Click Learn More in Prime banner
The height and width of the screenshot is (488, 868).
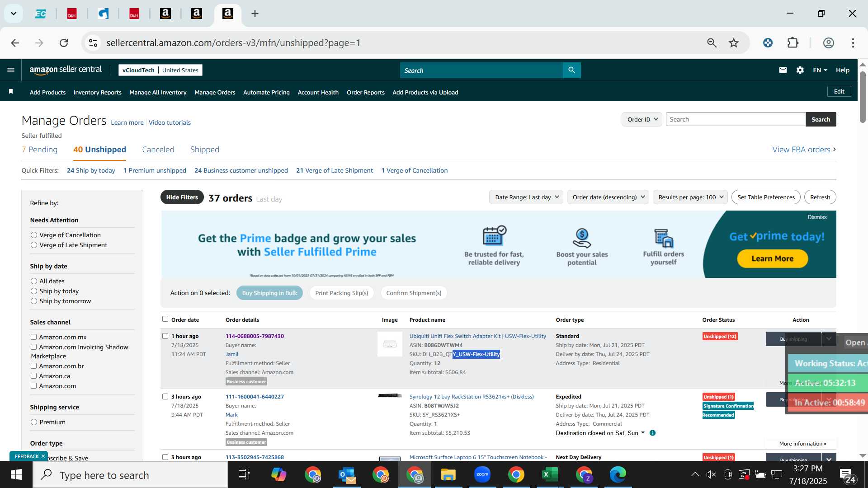coord(772,258)
